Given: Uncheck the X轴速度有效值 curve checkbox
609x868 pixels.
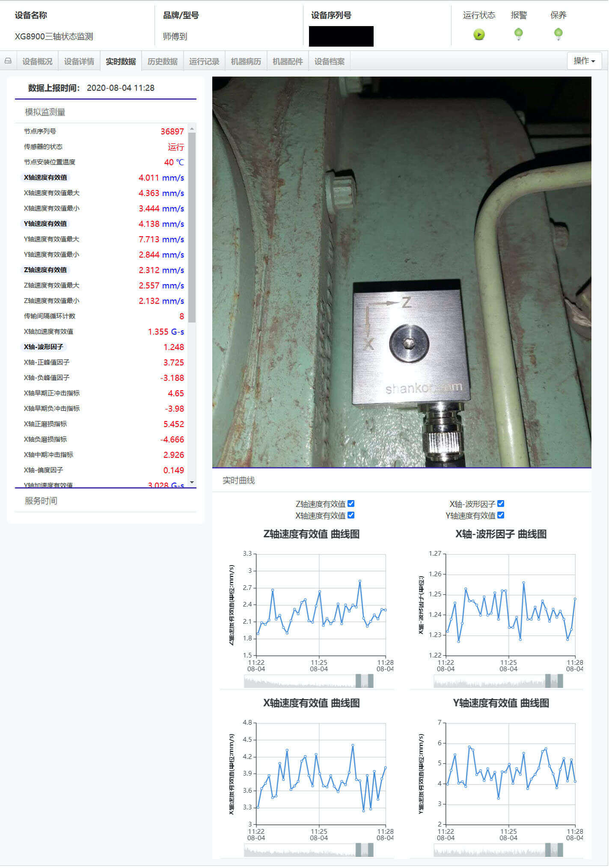Looking at the screenshot, I should (x=351, y=515).
